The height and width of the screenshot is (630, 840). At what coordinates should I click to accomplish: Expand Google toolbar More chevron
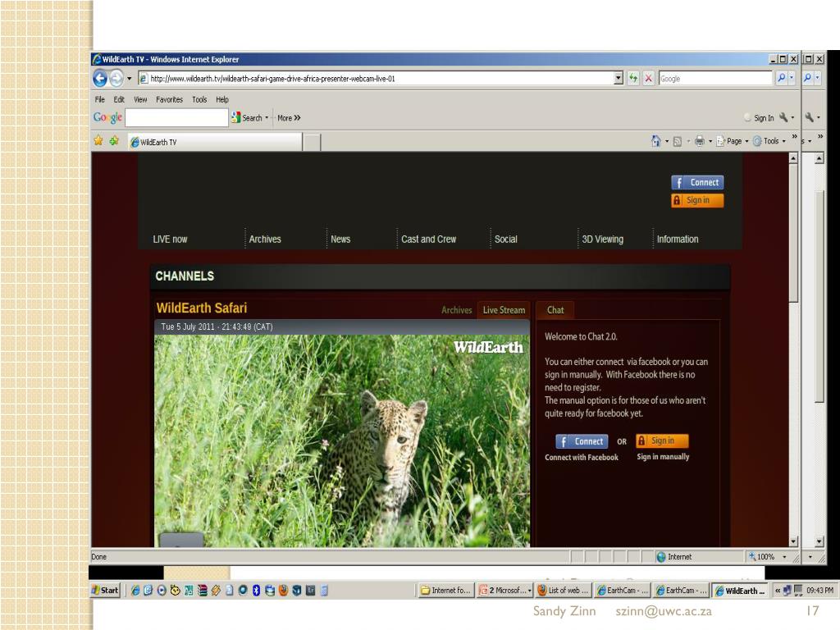click(x=290, y=118)
